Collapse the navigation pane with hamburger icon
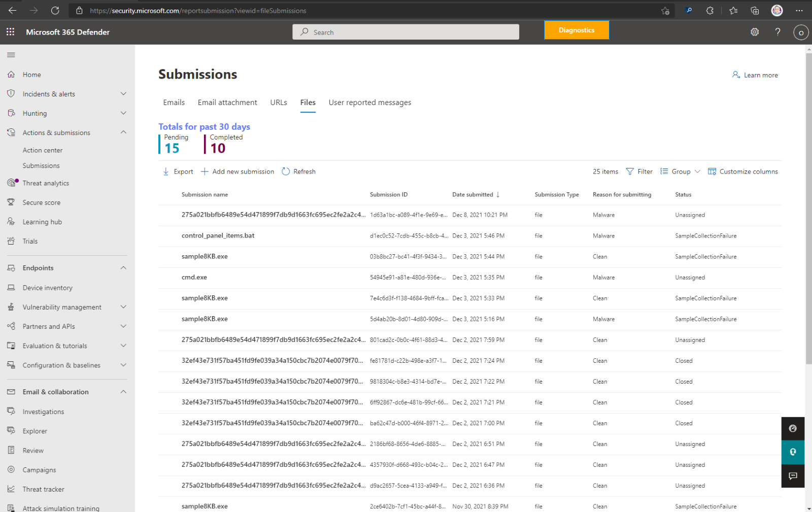 pos(11,55)
